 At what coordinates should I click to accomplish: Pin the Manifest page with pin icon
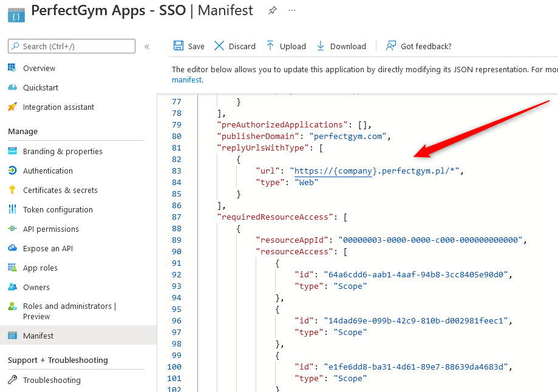273,11
